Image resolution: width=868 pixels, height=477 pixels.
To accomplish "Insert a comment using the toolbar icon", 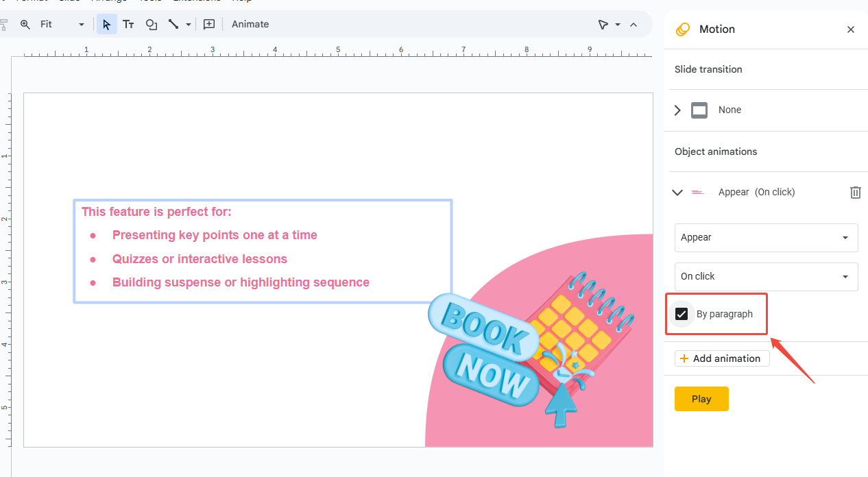I will pos(209,24).
